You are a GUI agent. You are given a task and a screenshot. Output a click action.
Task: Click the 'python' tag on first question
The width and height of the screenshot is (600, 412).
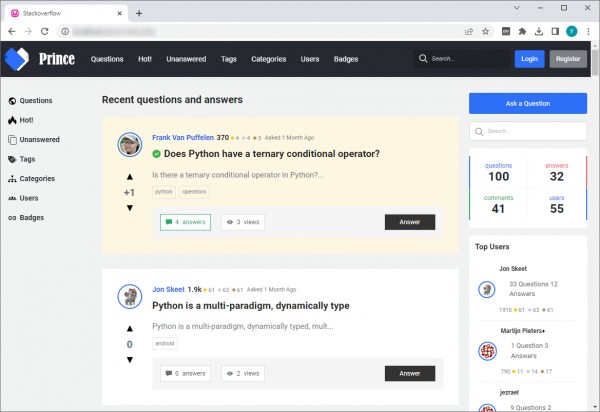(x=163, y=190)
